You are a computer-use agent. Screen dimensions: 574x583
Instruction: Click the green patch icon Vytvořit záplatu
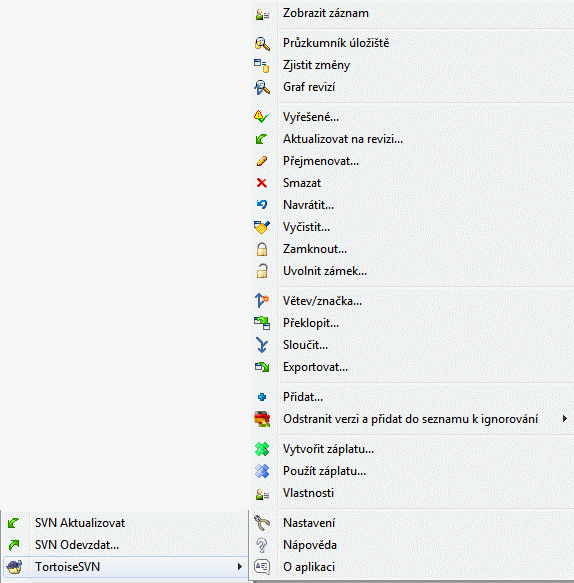coord(262,449)
